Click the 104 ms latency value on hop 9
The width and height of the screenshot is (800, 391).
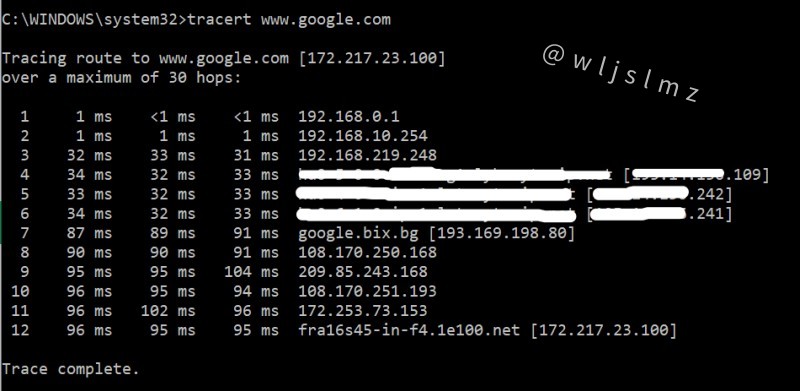[252, 272]
